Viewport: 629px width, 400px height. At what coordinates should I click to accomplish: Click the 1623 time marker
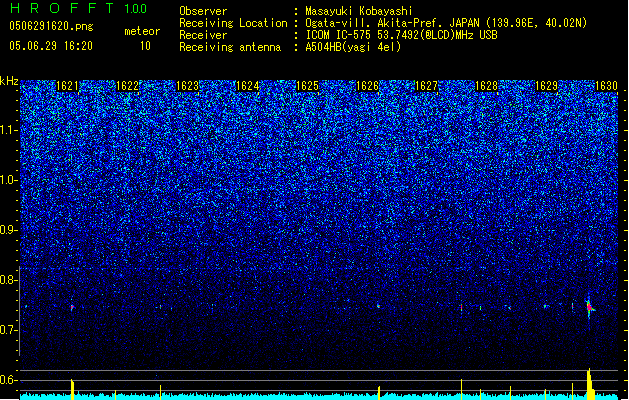[x=187, y=86]
